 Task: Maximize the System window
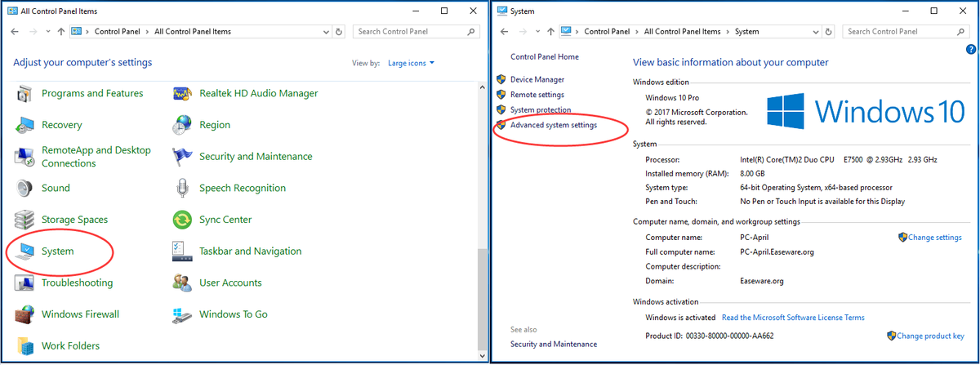click(x=933, y=11)
